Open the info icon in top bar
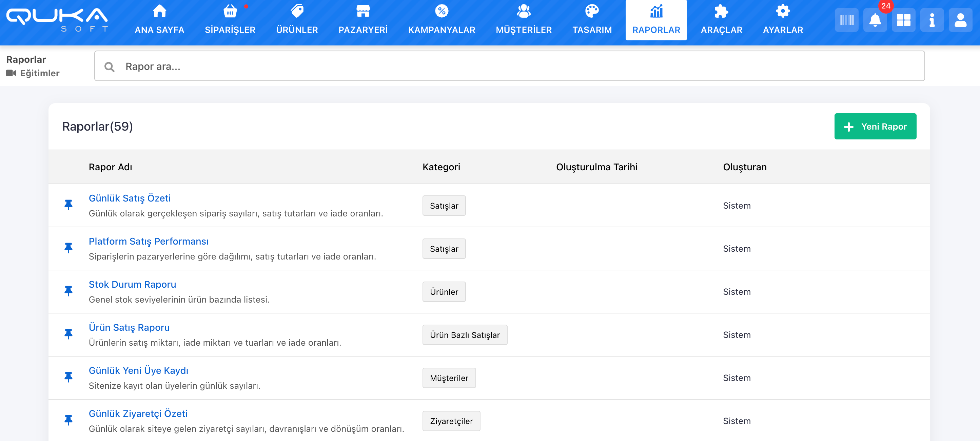 (x=932, y=20)
